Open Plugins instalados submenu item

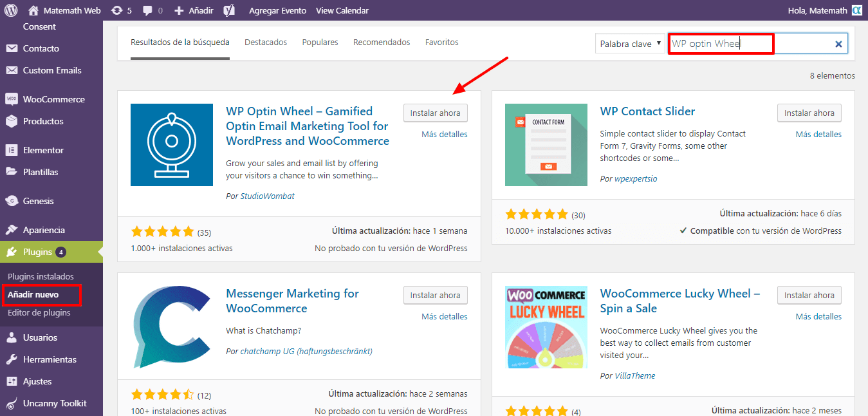[x=41, y=276]
